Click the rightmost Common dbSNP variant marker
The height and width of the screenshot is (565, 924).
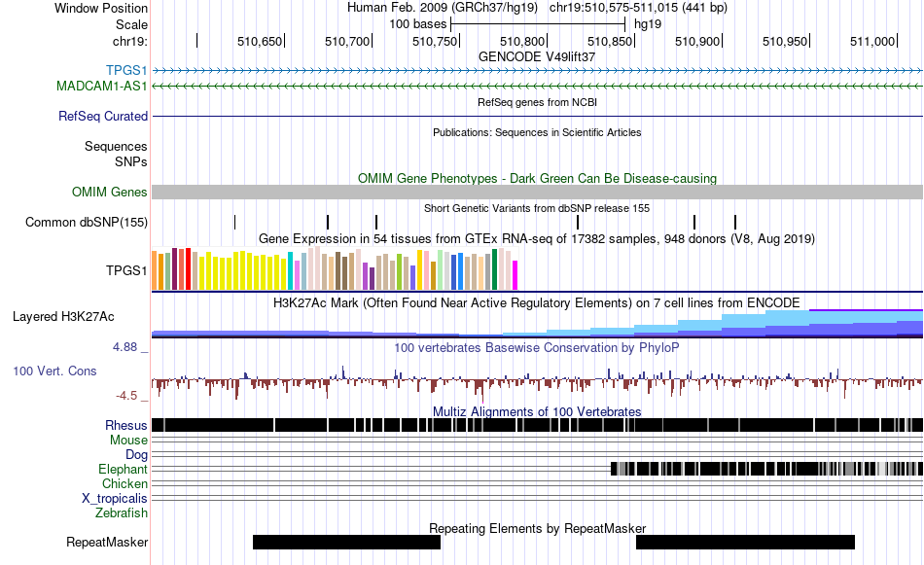point(735,222)
